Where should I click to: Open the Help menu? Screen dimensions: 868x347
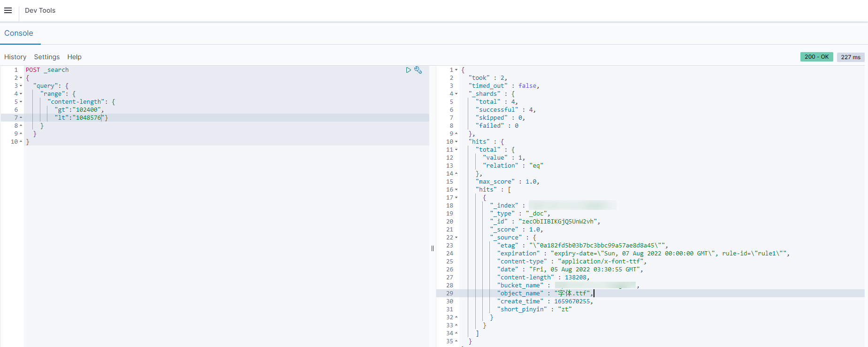(x=74, y=57)
